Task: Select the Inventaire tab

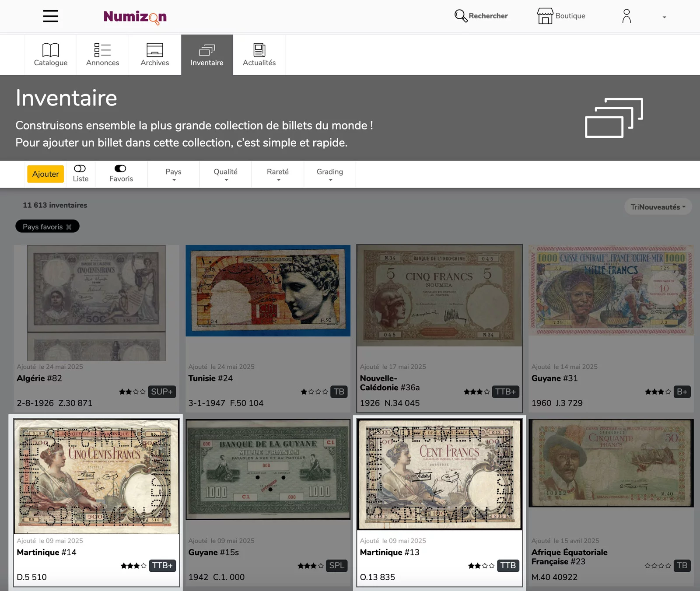Action: point(207,55)
